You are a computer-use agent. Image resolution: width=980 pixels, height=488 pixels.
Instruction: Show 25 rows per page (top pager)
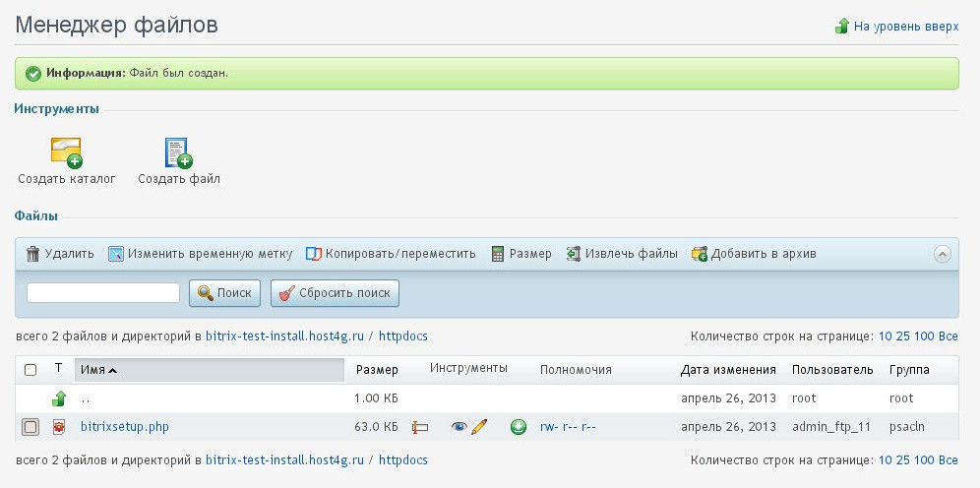(x=904, y=336)
